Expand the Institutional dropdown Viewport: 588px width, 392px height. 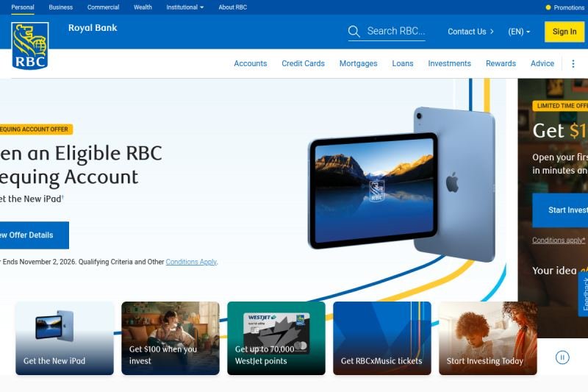pyautogui.click(x=185, y=7)
